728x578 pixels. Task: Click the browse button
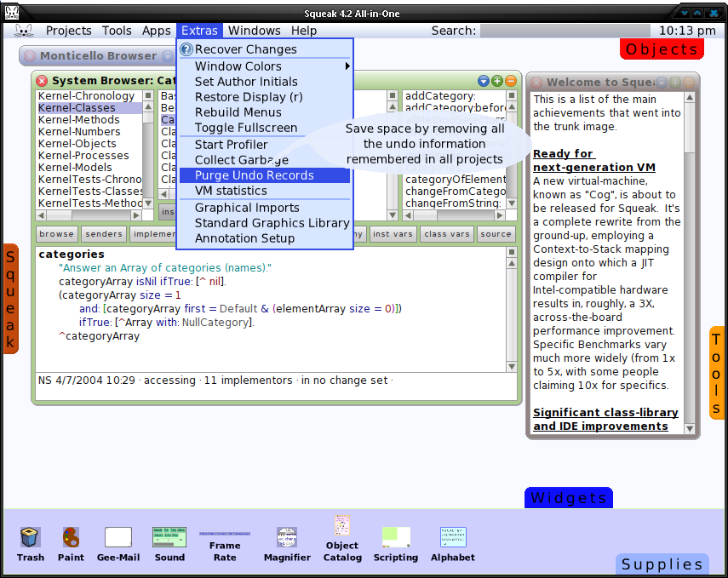pyautogui.click(x=57, y=234)
